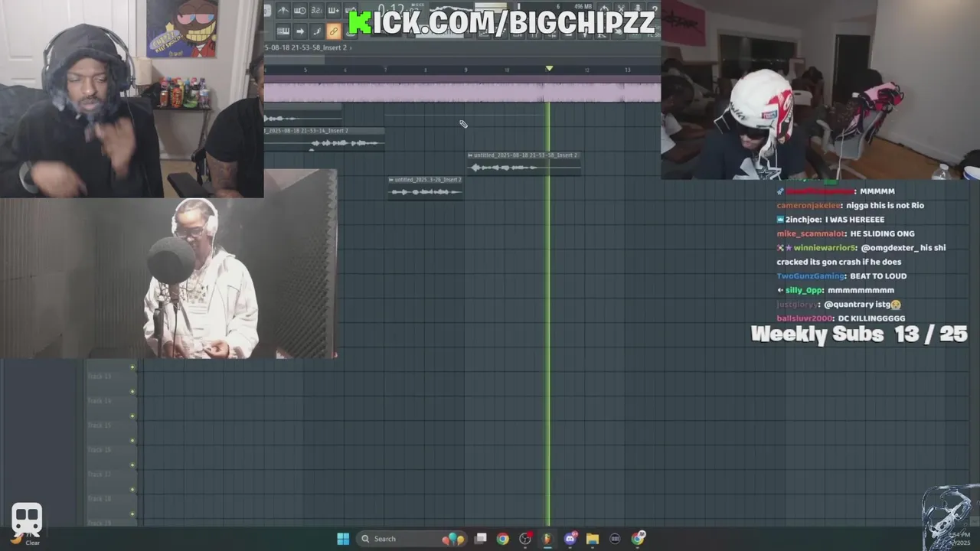Click the question mark help icon

pyautogui.click(x=655, y=8)
